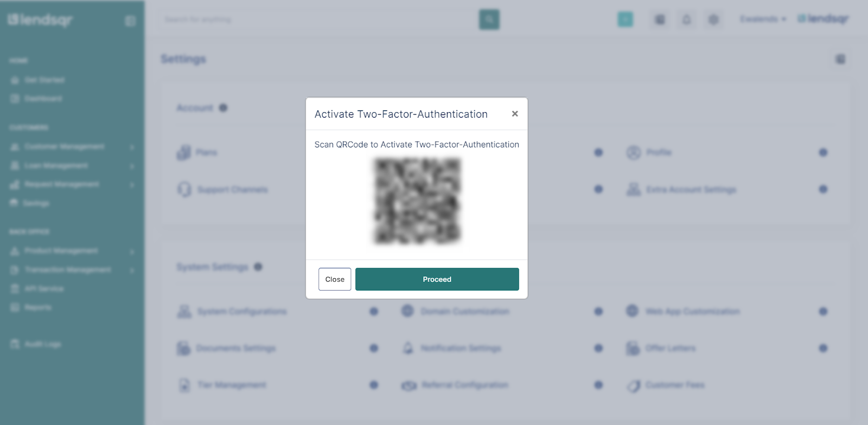Open Offer Letters settings
Screen dimensions: 868x425
click(x=661, y=348)
